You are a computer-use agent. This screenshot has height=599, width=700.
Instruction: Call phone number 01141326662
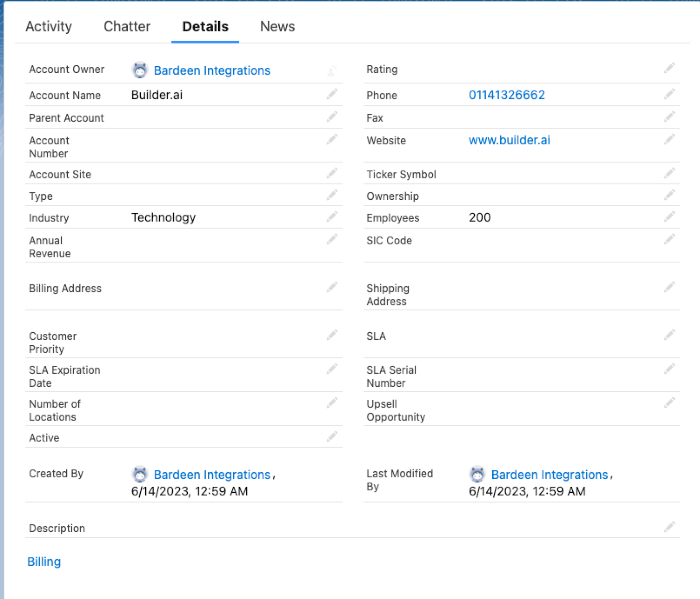click(x=507, y=95)
